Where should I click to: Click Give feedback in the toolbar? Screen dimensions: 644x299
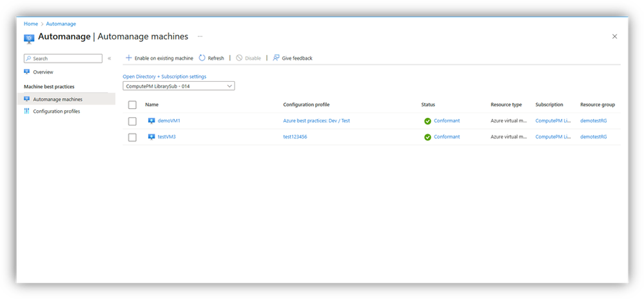(297, 59)
